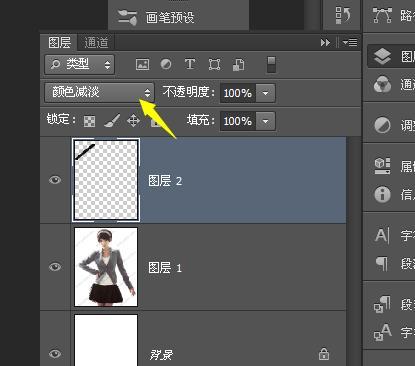415x366 pixels.
Task: Hide 图层 1 using its eye icon
Action: [x=55, y=267]
